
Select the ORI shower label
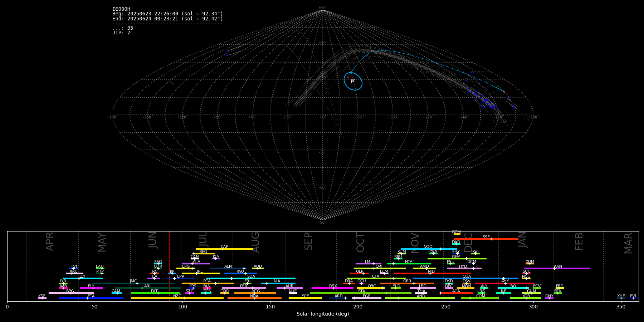[379, 267]
